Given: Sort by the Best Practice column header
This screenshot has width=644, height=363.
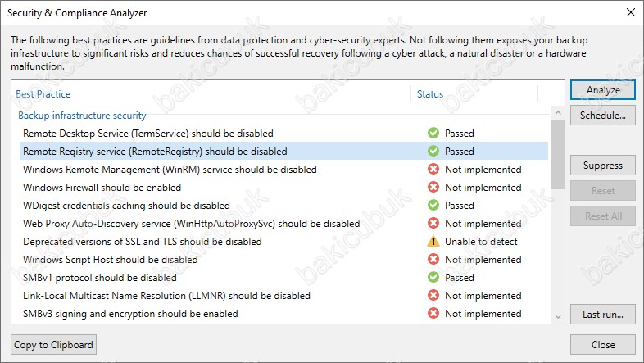Looking at the screenshot, I should click(43, 94).
